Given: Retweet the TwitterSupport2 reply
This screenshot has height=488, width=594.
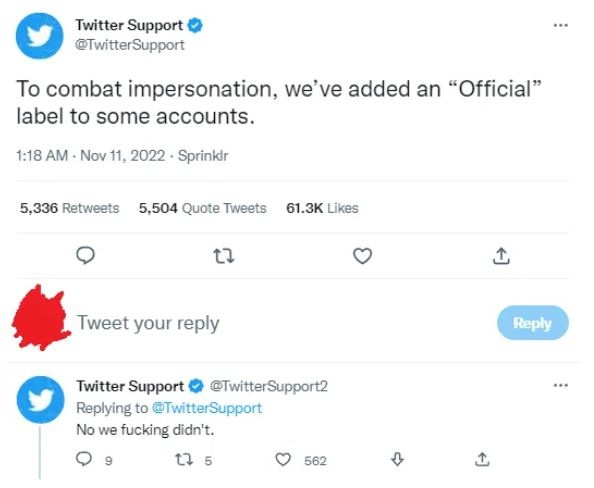Looking at the screenshot, I should [184, 460].
